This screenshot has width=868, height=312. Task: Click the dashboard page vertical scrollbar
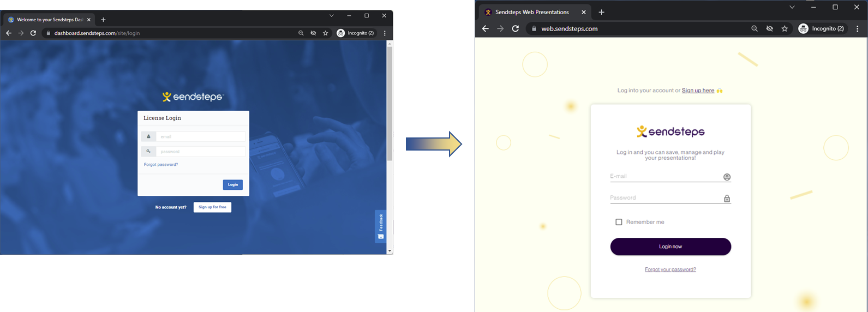390,104
